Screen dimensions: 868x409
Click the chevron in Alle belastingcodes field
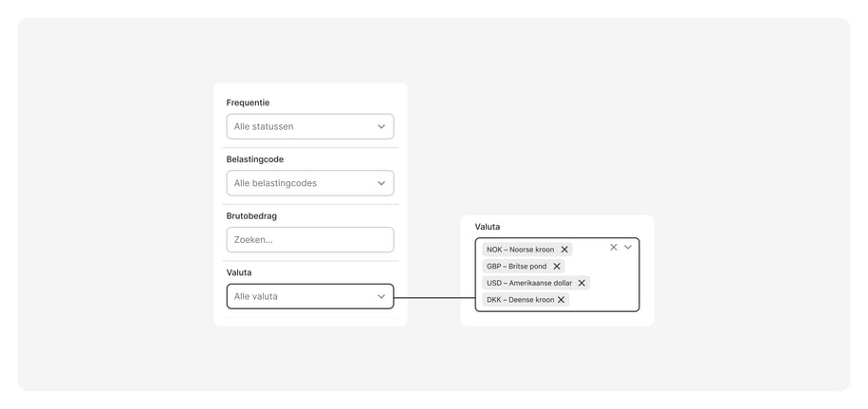pos(381,183)
